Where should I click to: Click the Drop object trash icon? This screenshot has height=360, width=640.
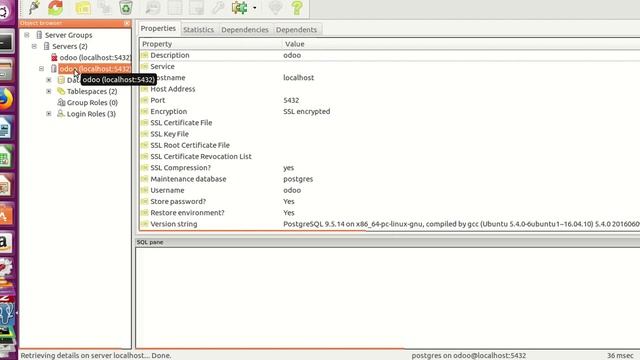click(126, 8)
